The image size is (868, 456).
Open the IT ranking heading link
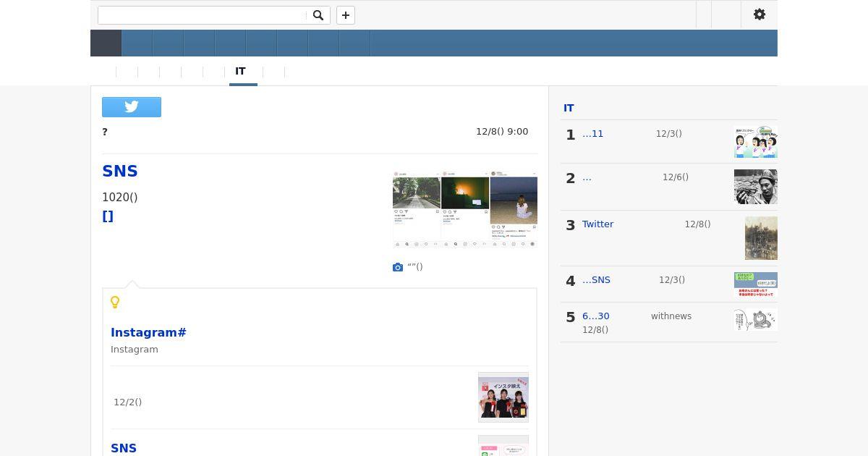[x=569, y=109]
